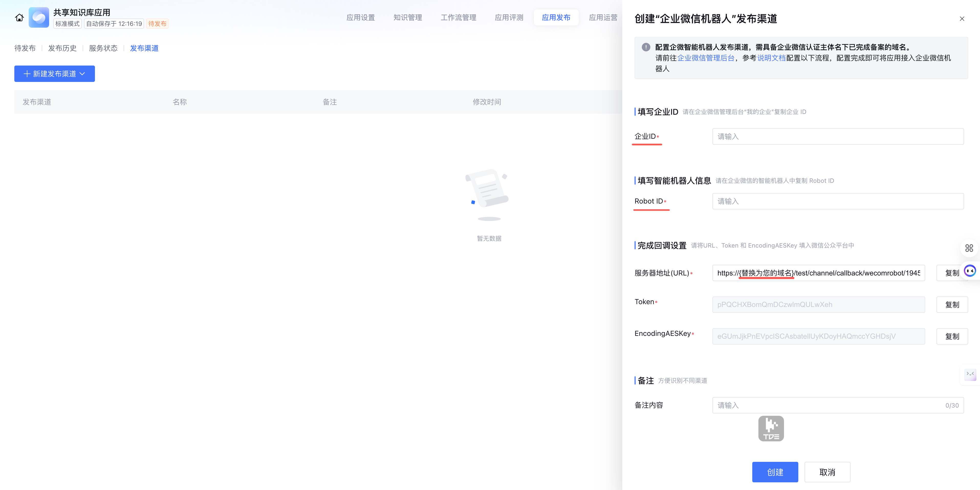
Task: Click the TDE logo icon
Action: tap(771, 428)
